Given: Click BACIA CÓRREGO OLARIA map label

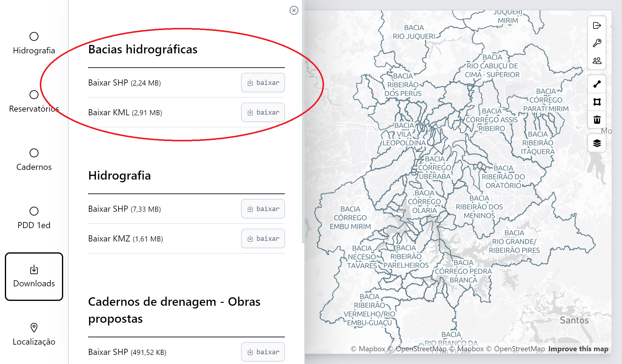Looking at the screenshot, I should [x=424, y=202].
